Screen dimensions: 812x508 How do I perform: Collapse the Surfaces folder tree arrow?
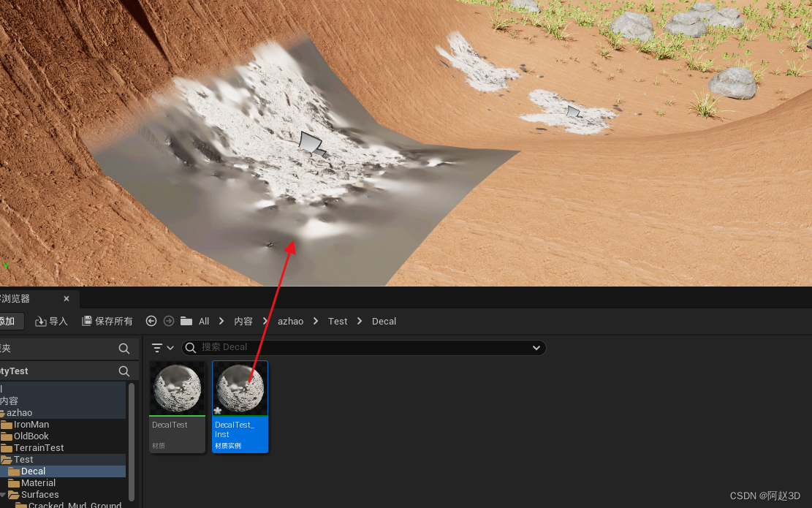click(4, 495)
